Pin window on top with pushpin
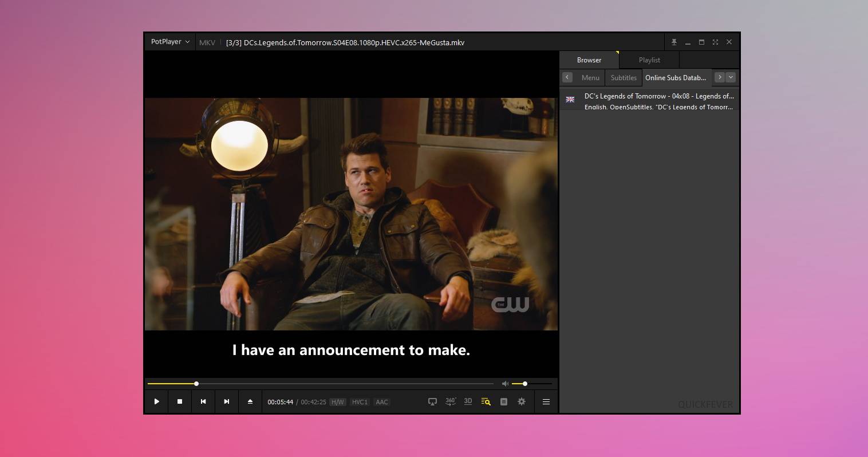The width and height of the screenshot is (868, 457). pos(674,42)
